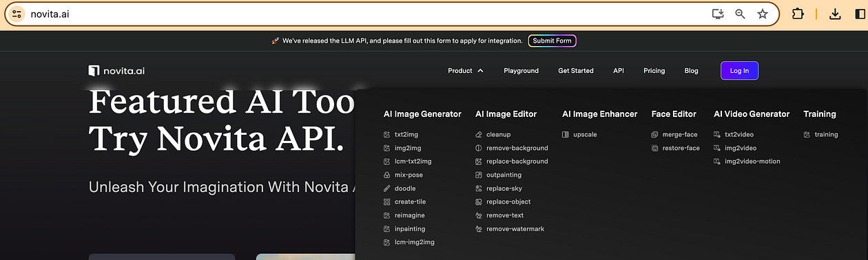Image resolution: width=868 pixels, height=260 pixels.
Task: Collapse the Product dropdown menu
Action: coord(466,71)
